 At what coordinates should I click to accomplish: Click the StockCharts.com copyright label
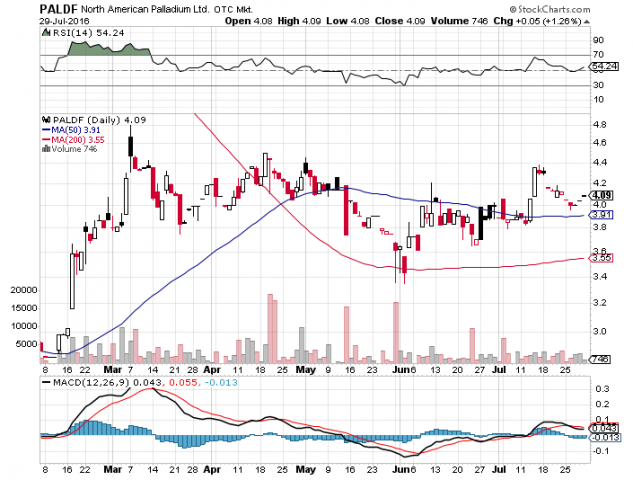click(x=550, y=9)
